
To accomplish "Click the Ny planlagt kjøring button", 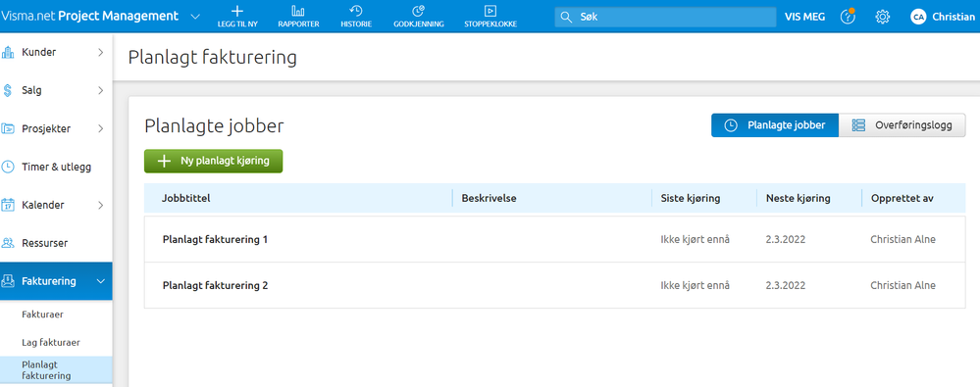I will (x=213, y=161).
